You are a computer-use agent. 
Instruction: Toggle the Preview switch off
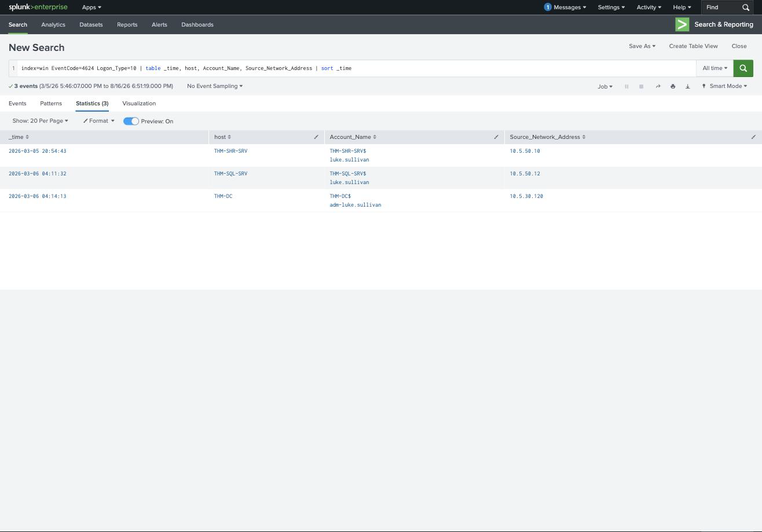[x=131, y=121]
